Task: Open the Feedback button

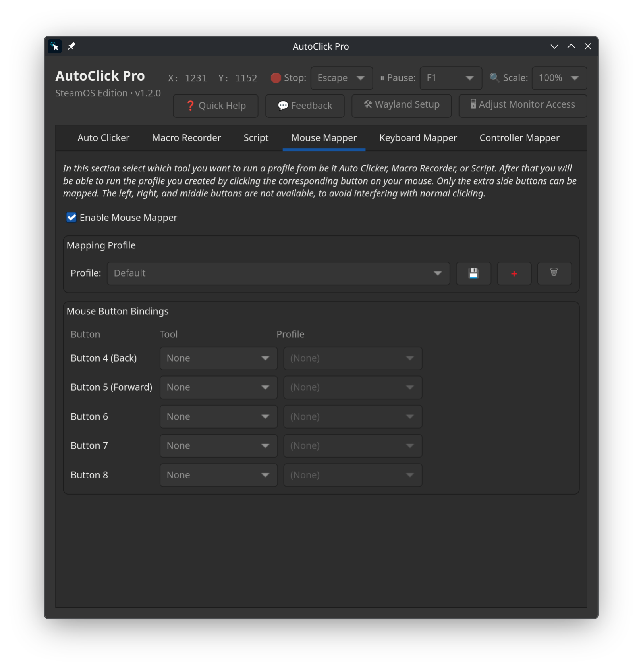Action: point(305,106)
